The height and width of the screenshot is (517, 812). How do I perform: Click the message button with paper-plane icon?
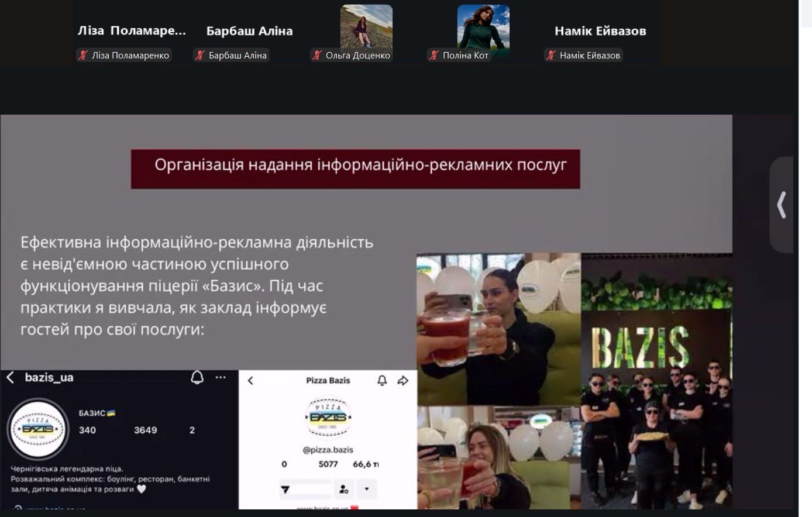point(305,489)
